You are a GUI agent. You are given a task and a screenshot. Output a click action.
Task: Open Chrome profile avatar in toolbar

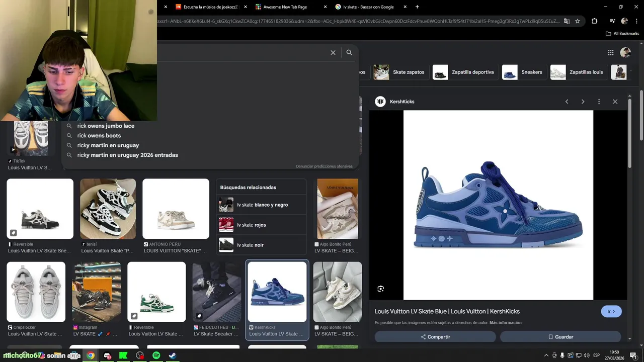coord(624,21)
